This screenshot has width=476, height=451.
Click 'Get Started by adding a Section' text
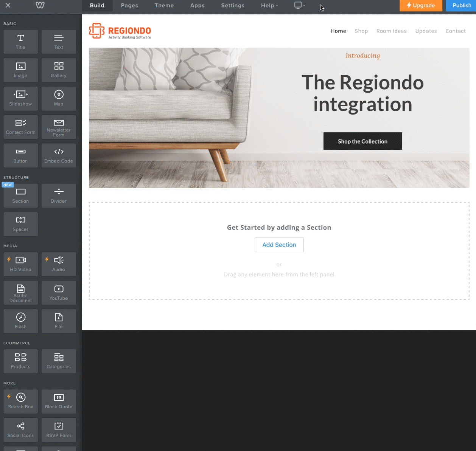tap(279, 228)
